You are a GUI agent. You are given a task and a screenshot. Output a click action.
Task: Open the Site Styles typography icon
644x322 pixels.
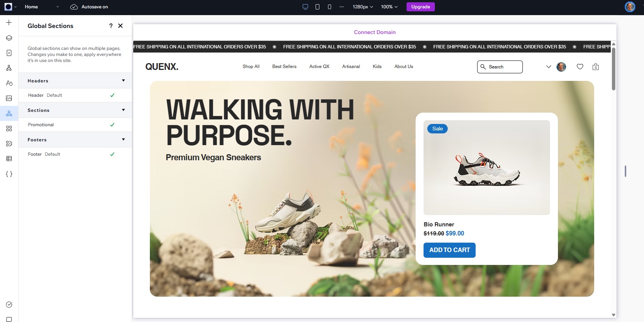[x=9, y=83]
